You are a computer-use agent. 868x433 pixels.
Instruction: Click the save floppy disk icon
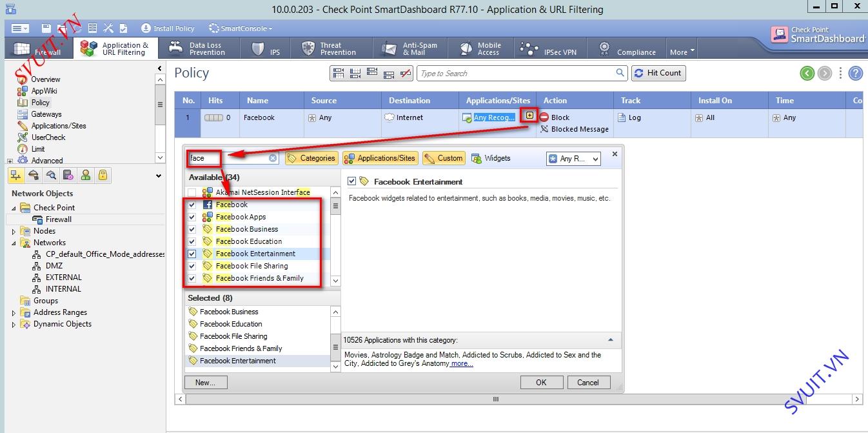coord(46,28)
